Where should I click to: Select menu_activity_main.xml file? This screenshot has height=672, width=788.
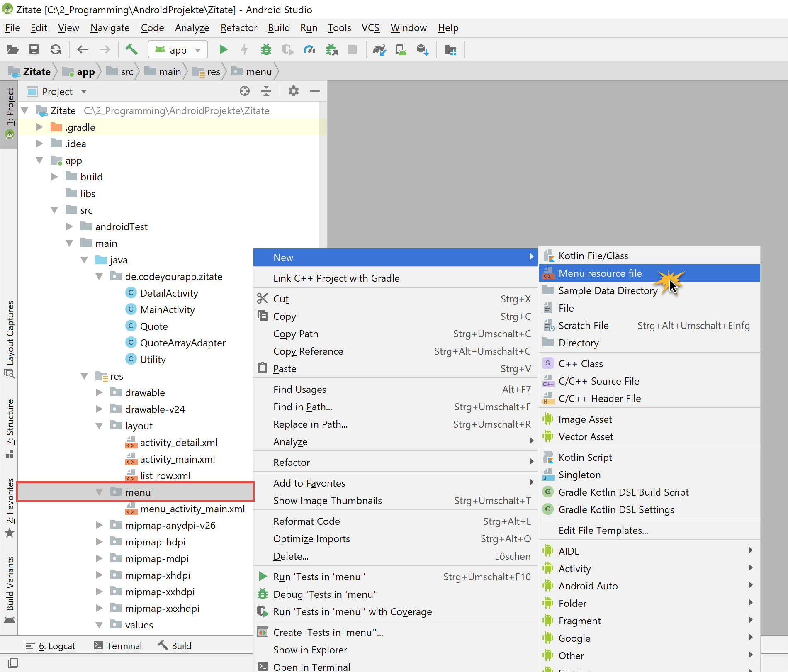point(192,509)
